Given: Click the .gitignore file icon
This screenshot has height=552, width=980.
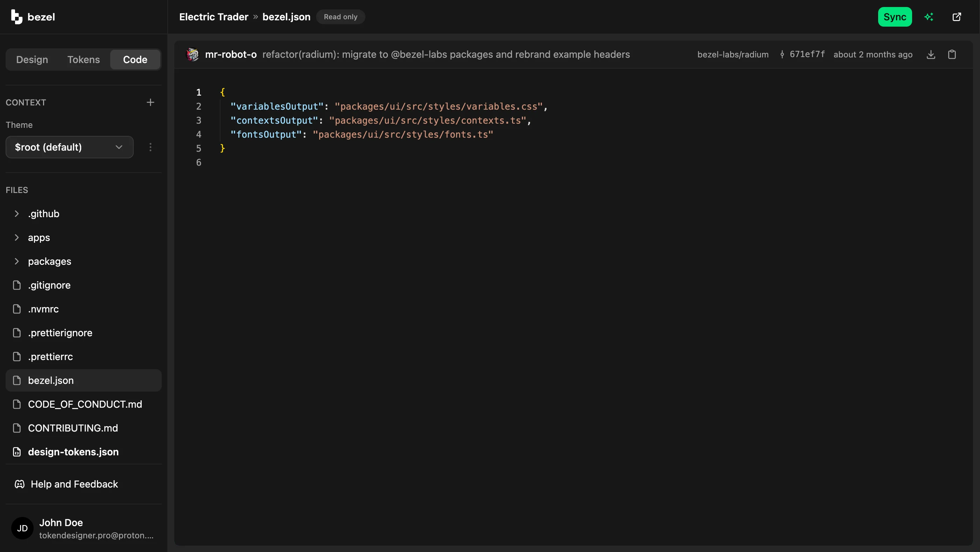Looking at the screenshot, I should click(x=17, y=285).
